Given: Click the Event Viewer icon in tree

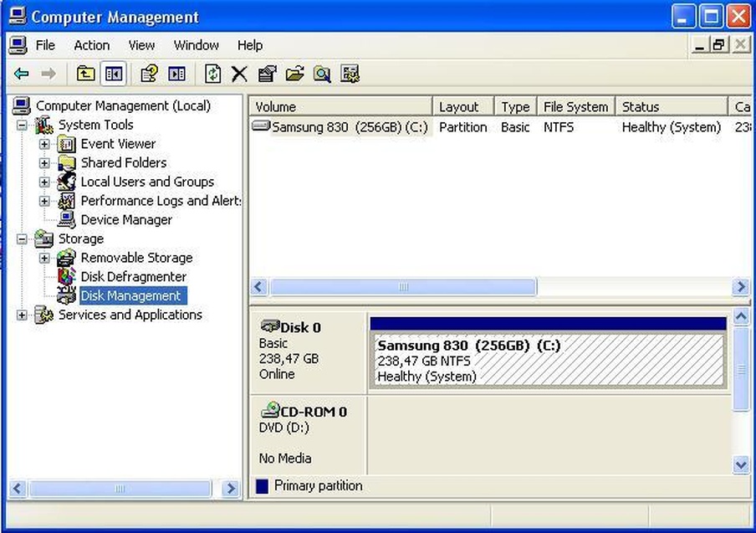Looking at the screenshot, I should pyautogui.click(x=67, y=144).
